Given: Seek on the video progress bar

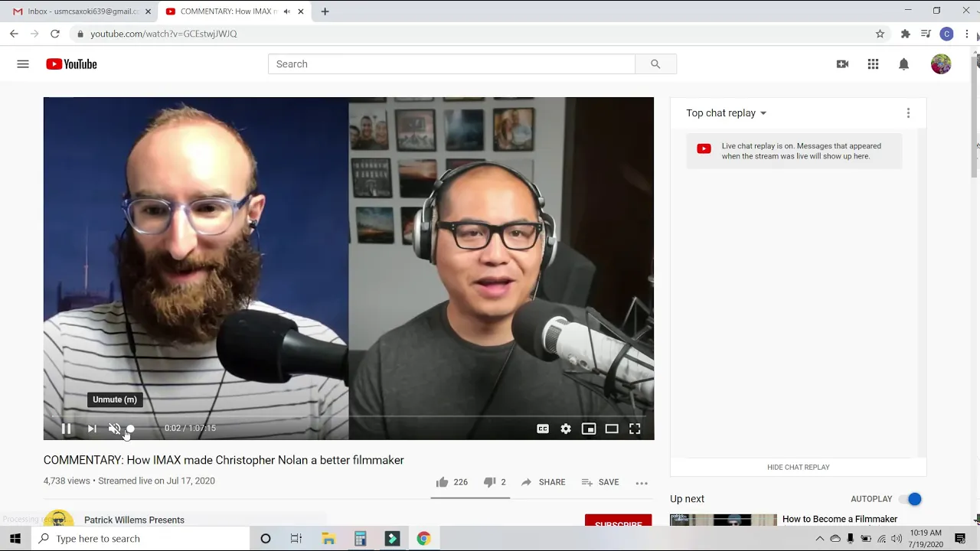Looking at the screenshot, I should point(348,416).
